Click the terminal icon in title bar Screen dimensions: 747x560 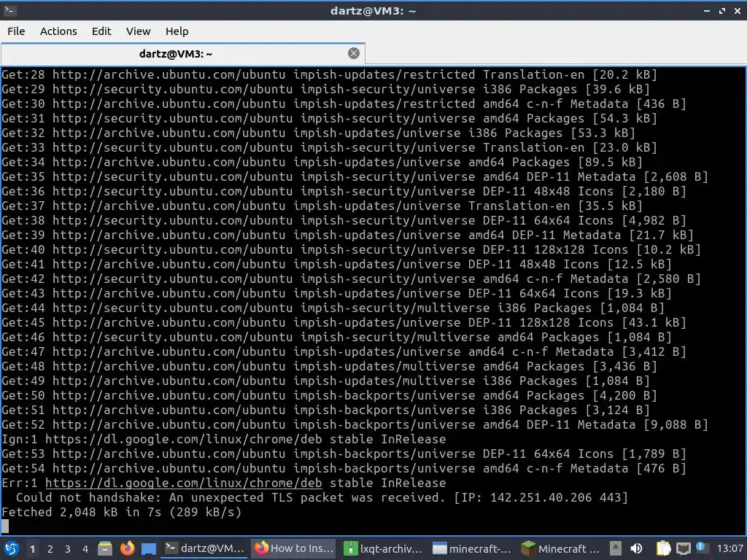[9, 10]
